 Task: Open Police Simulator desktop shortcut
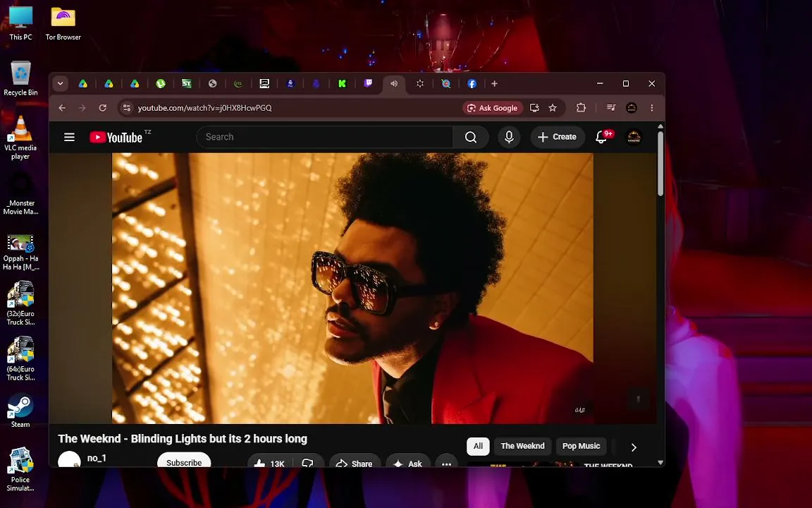coord(20,470)
